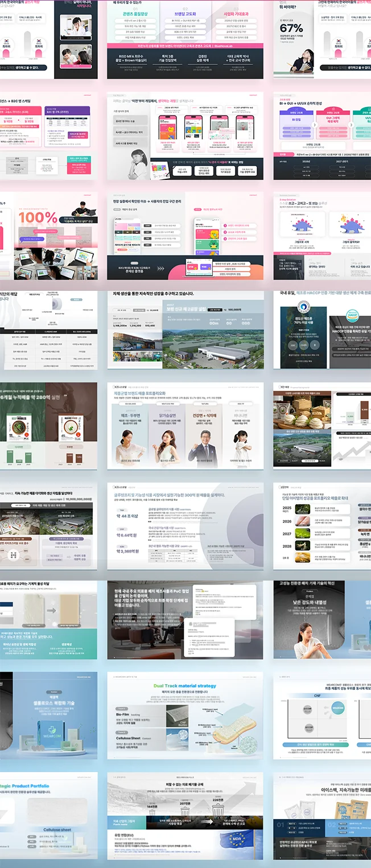This screenshot has height=868, width=371.
Task: Select the 'BI + GUI + UI/UX' slide
Action: (322, 136)
